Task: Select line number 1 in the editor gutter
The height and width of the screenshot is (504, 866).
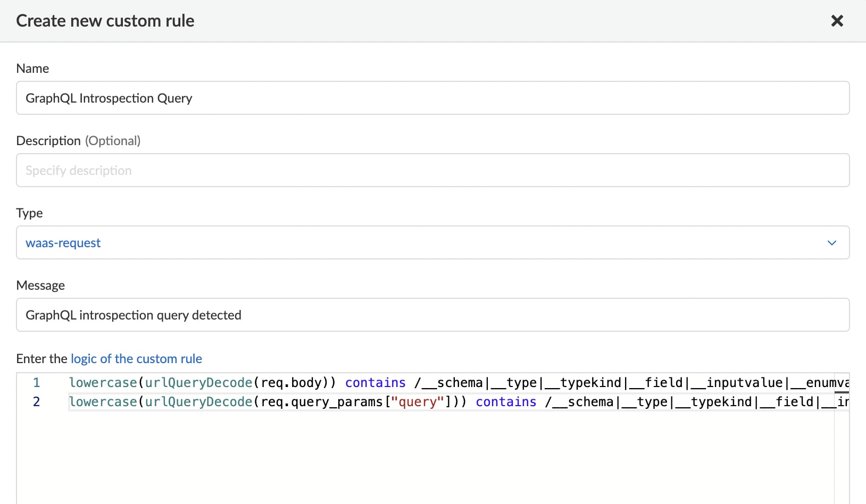Action: (36, 383)
